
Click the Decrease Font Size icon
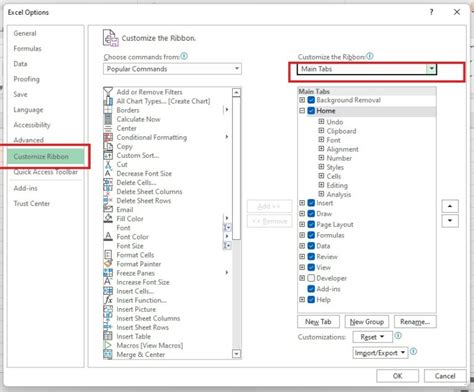click(x=108, y=173)
